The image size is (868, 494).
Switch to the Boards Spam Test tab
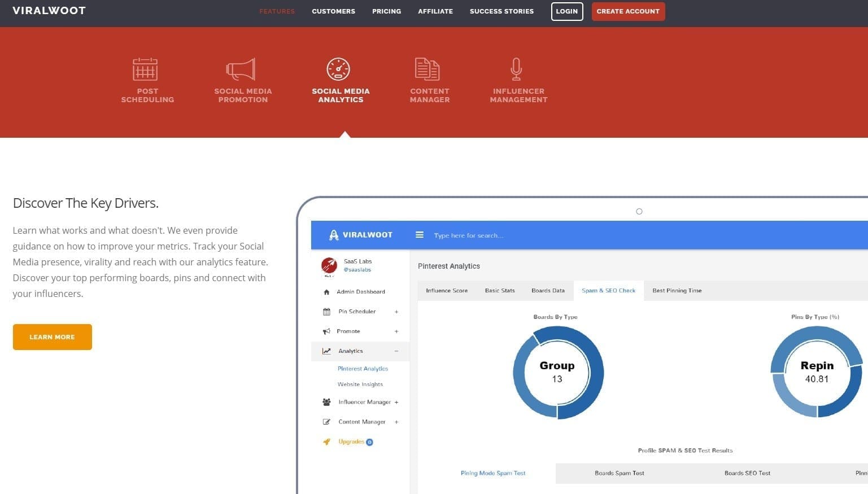619,473
